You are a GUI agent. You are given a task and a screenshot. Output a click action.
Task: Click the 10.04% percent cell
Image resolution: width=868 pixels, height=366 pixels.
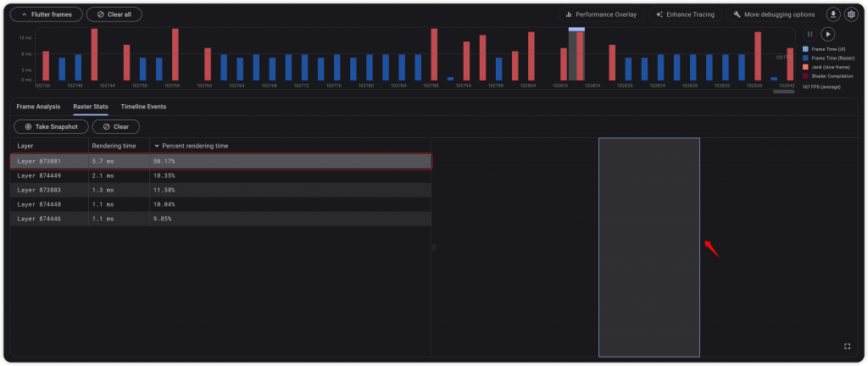(164, 204)
